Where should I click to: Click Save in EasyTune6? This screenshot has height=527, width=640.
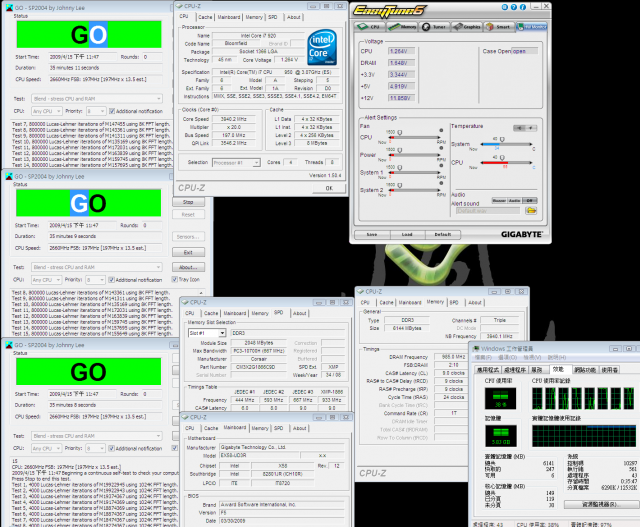(372, 235)
